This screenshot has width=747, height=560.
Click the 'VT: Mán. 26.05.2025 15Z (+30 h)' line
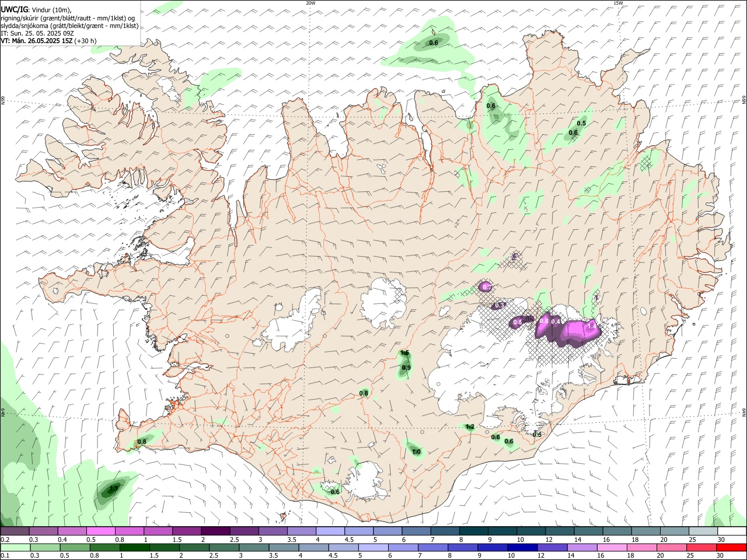(49, 41)
